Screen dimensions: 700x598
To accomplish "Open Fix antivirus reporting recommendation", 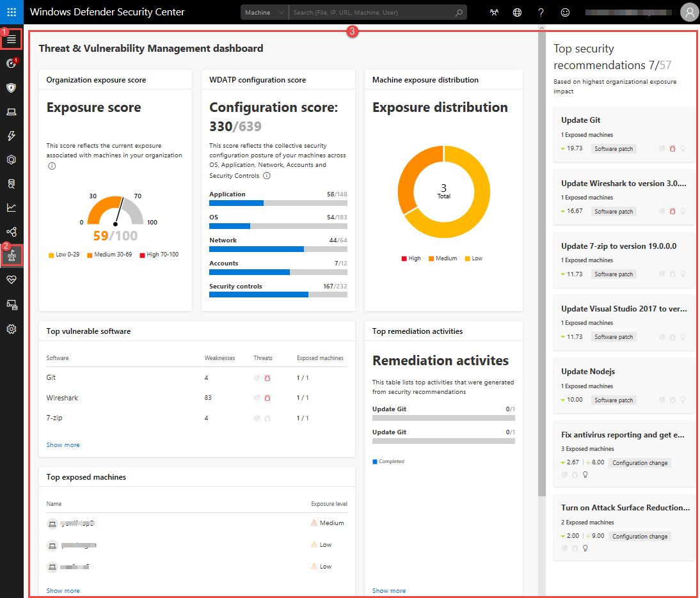I will pyautogui.click(x=624, y=453).
